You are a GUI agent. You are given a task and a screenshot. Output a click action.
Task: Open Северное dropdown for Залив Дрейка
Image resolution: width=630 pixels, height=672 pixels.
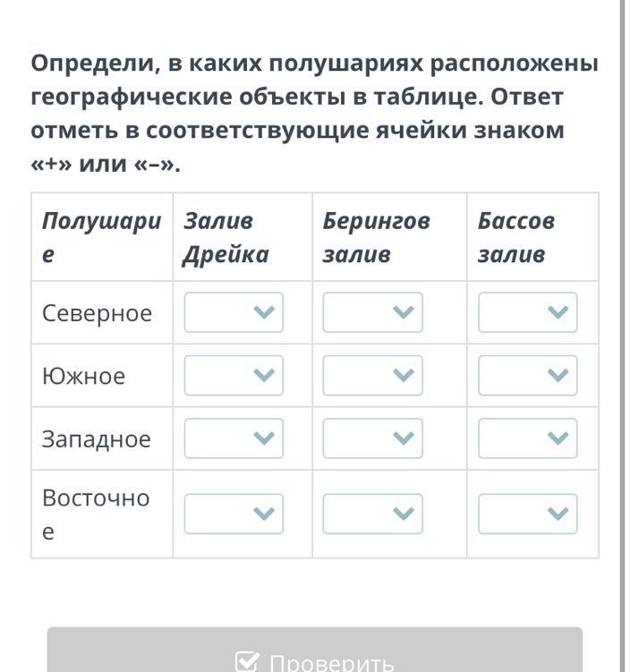coord(234,312)
